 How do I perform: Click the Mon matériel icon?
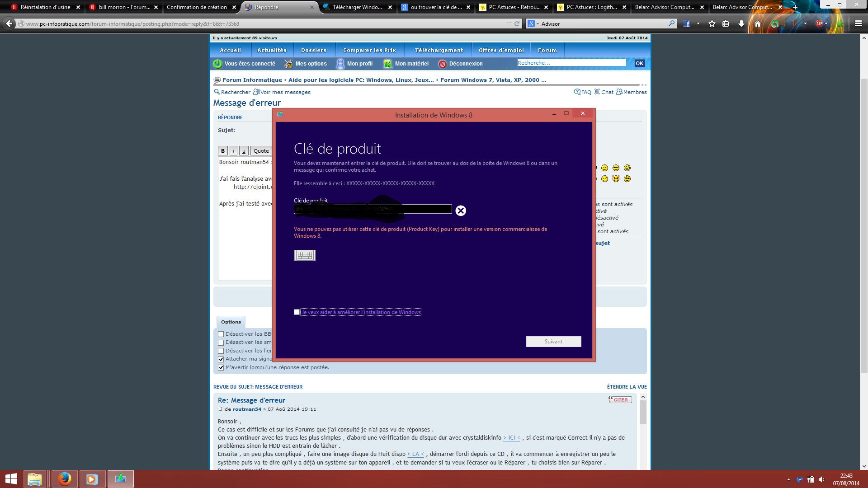coord(387,64)
